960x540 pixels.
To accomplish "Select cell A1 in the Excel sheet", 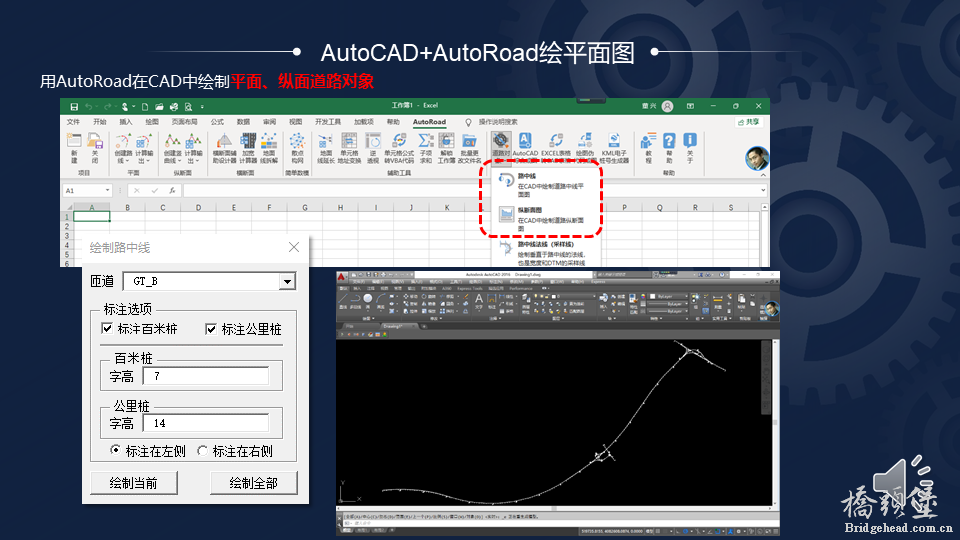I will tap(92, 217).
